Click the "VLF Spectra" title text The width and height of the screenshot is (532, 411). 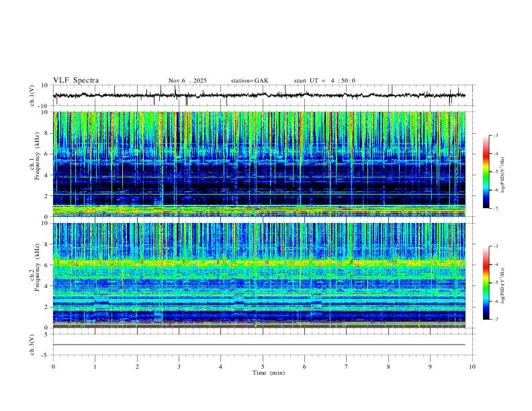pyautogui.click(x=76, y=81)
